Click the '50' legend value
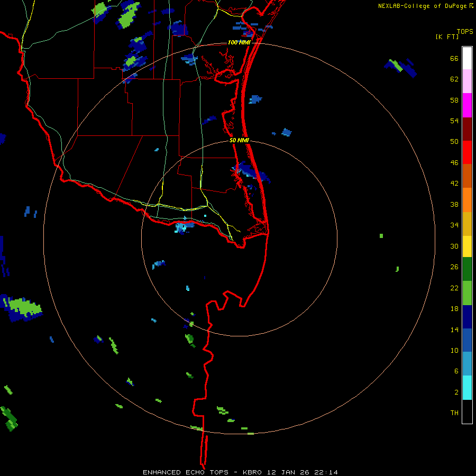The height and width of the screenshot is (476, 476). 454,141
